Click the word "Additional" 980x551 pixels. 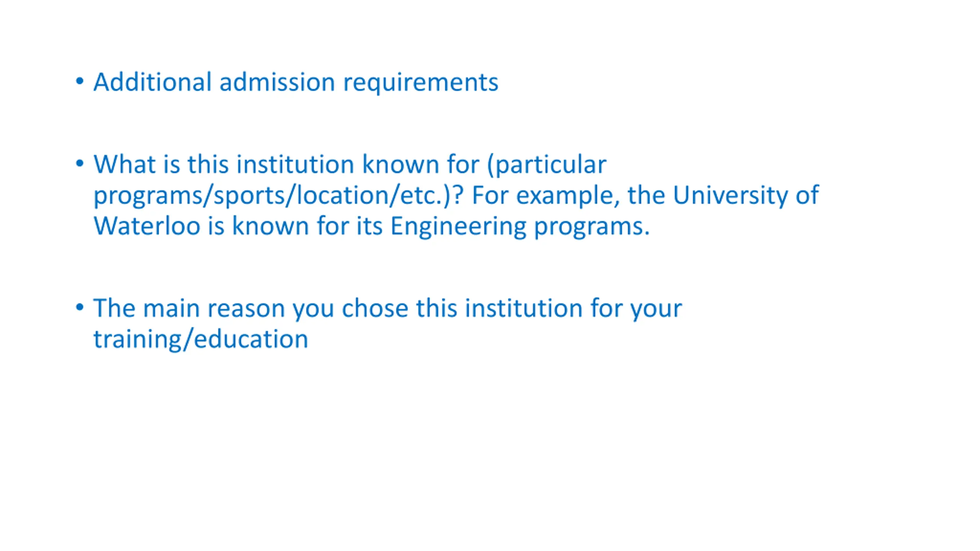[x=152, y=82]
